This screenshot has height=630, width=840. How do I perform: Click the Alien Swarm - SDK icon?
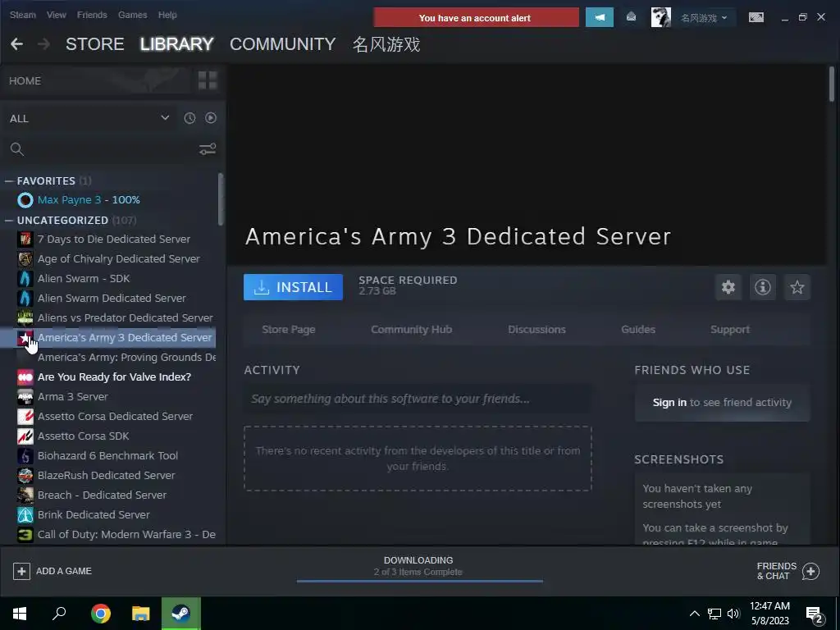[x=25, y=279]
